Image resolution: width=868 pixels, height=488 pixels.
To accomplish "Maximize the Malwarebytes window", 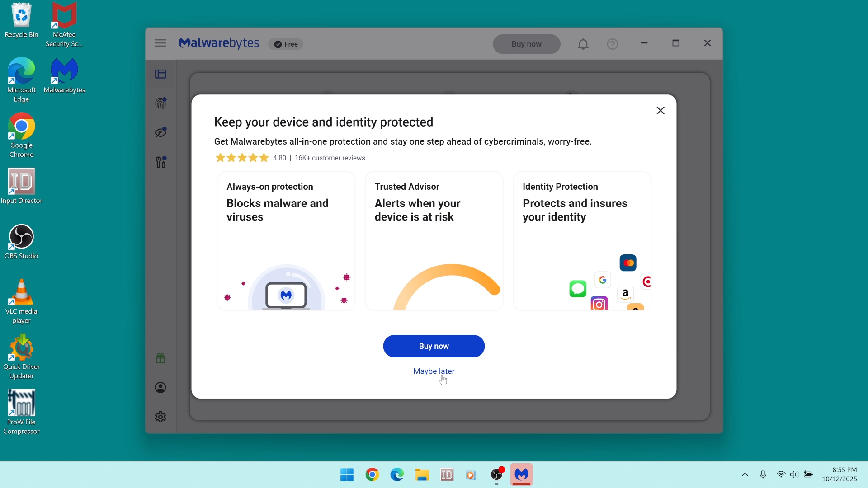I will tap(676, 43).
